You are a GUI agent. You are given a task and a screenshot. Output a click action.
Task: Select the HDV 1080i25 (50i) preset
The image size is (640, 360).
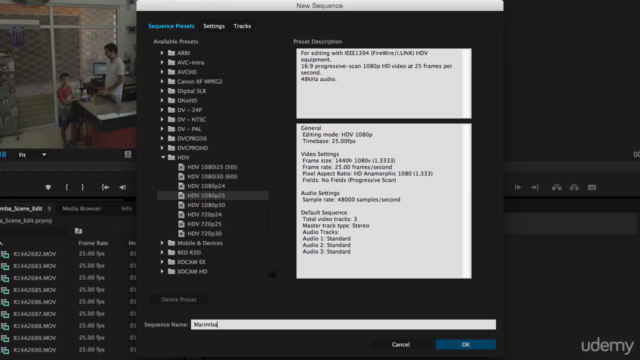click(212, 167)
